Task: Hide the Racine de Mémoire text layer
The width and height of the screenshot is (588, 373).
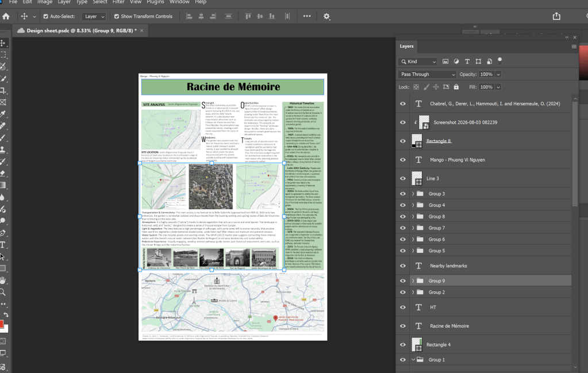Action: pyautogui.click(x=403, y=326)
